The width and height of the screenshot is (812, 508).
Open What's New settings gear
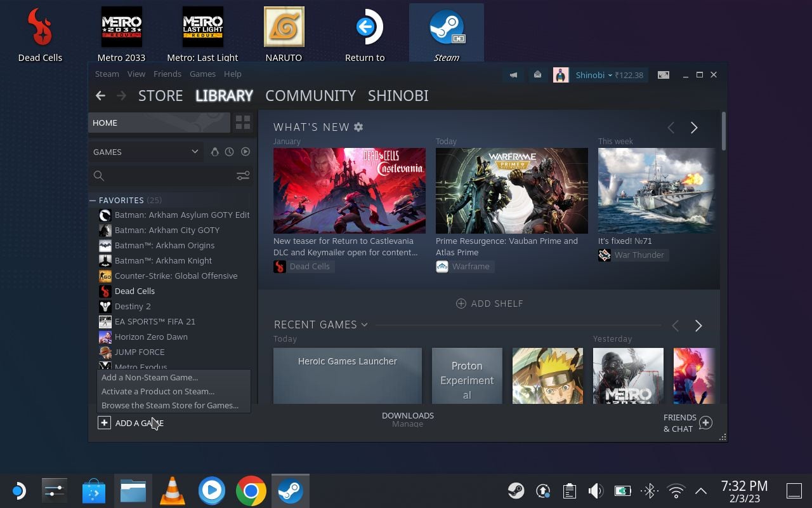tap(358, 127)
